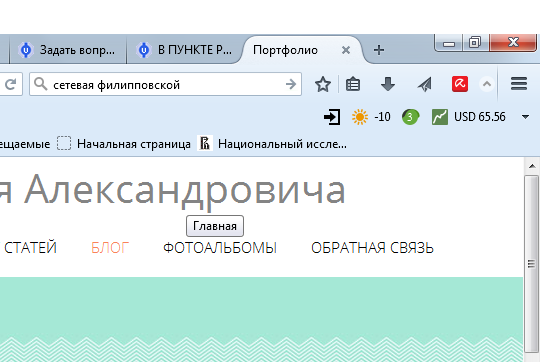Show bookmarks list icon
Screen dimensions: 540x362
[x=353, y=84]
